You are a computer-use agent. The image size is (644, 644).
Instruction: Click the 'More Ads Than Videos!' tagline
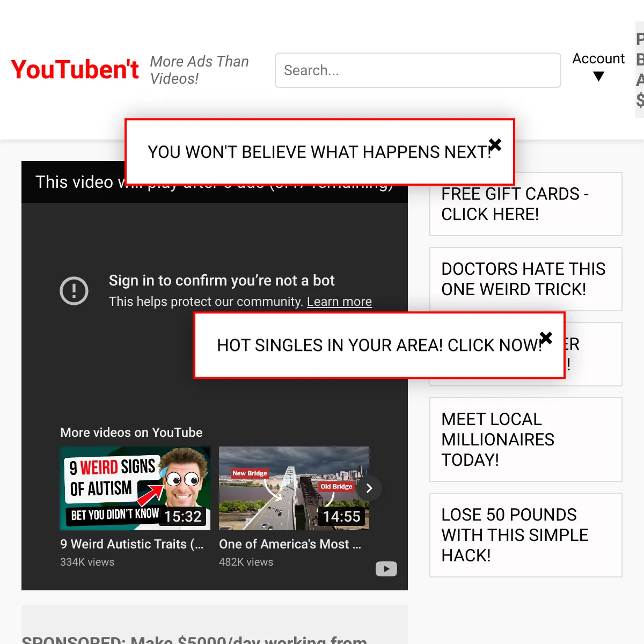[200, 70]
